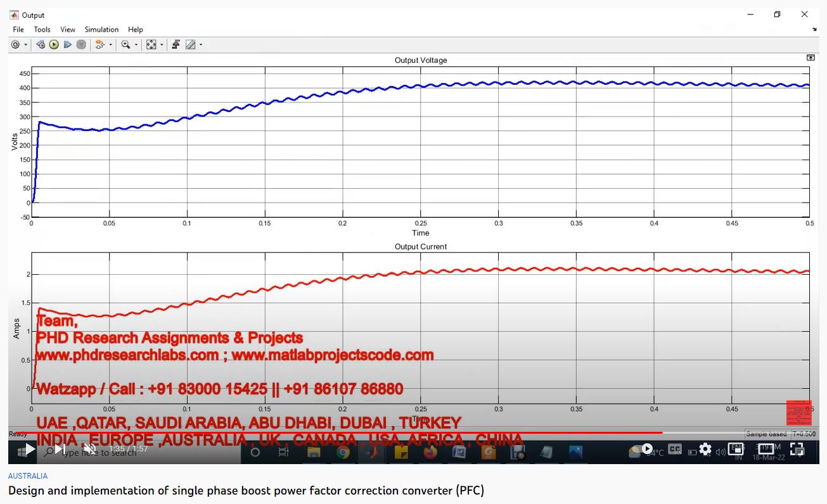Expand the Zoom tool dropdown arrow

pos(136,45)
